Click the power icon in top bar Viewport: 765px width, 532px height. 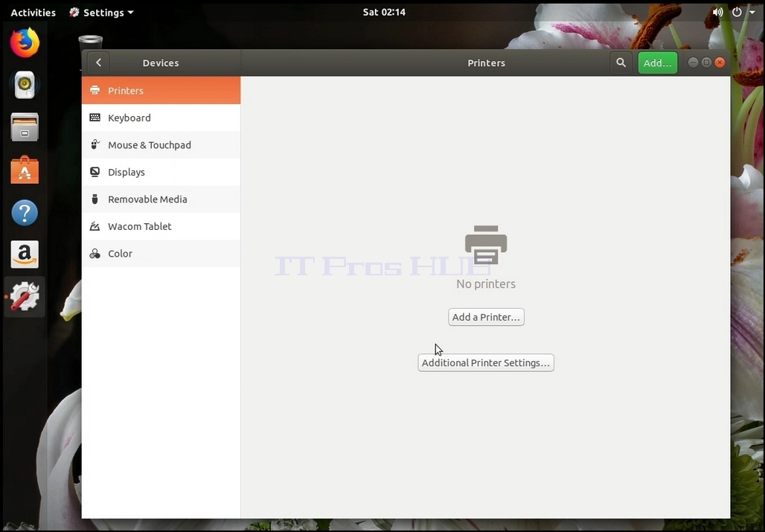click(x=737, y=12)
